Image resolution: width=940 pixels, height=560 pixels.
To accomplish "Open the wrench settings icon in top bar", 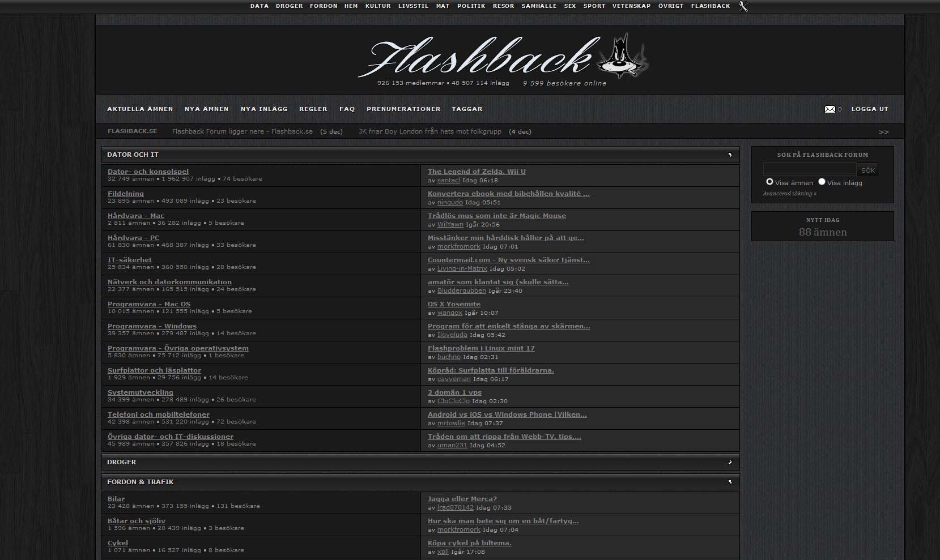I will (x=743, y=6).
